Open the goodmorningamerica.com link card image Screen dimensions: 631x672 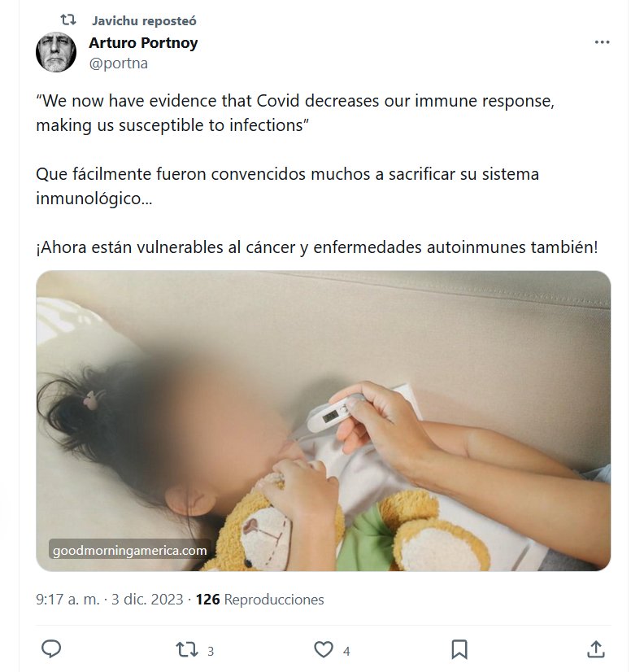pyautogui.click(x=324, y=421)
